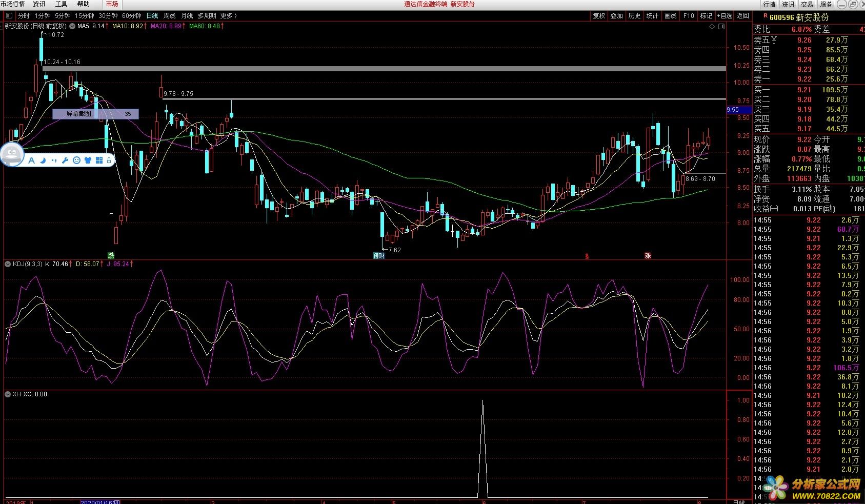Image resolution: width=865 pixels, height=504 pixels.
Task: Switch to the 分时 view
Action: pos(24,16)
